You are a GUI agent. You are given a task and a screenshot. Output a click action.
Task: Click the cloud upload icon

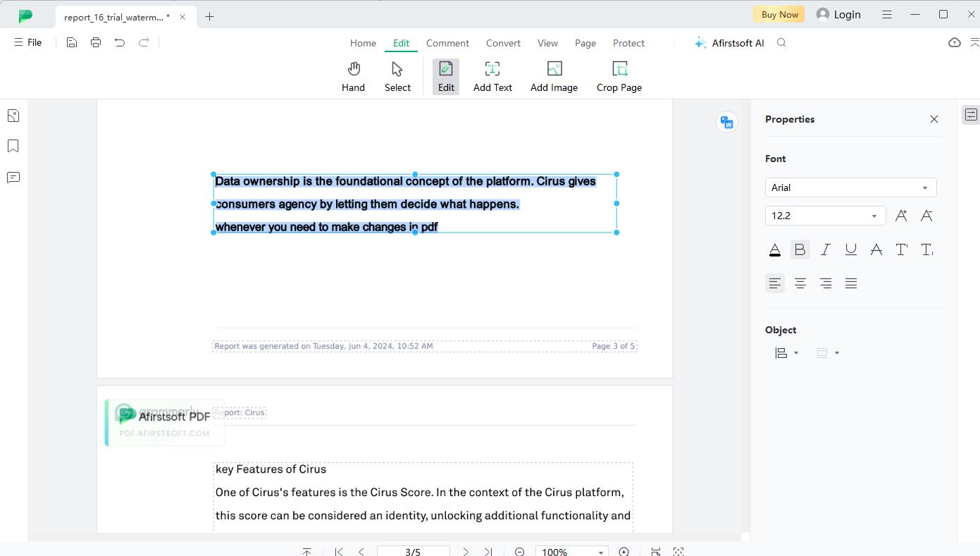[954, 42]
